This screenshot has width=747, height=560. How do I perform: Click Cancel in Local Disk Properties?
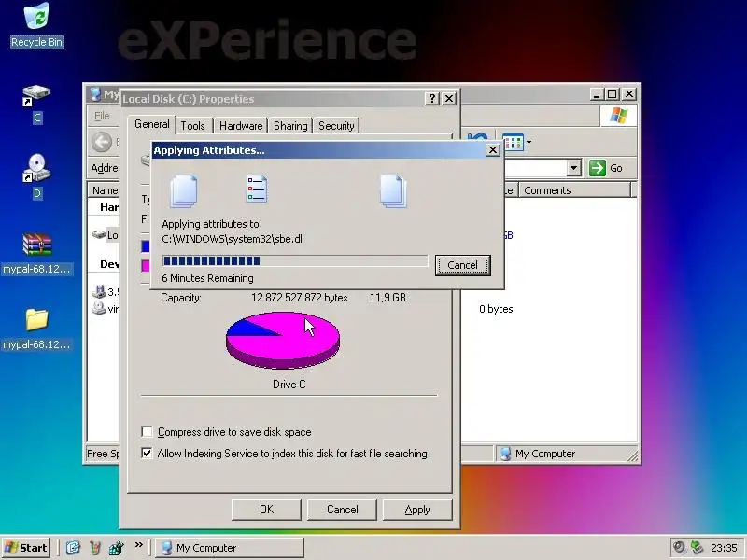[x=342, y=510]
